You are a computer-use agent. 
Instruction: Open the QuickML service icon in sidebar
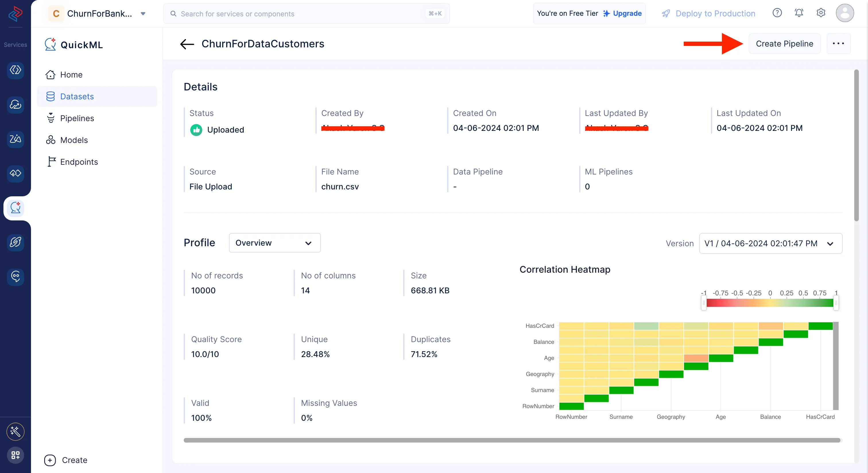[15, 208]
